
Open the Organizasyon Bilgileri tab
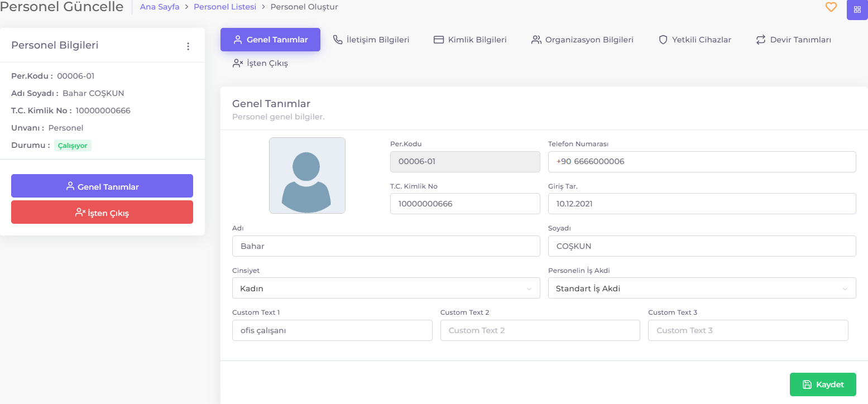pos(582,40)
